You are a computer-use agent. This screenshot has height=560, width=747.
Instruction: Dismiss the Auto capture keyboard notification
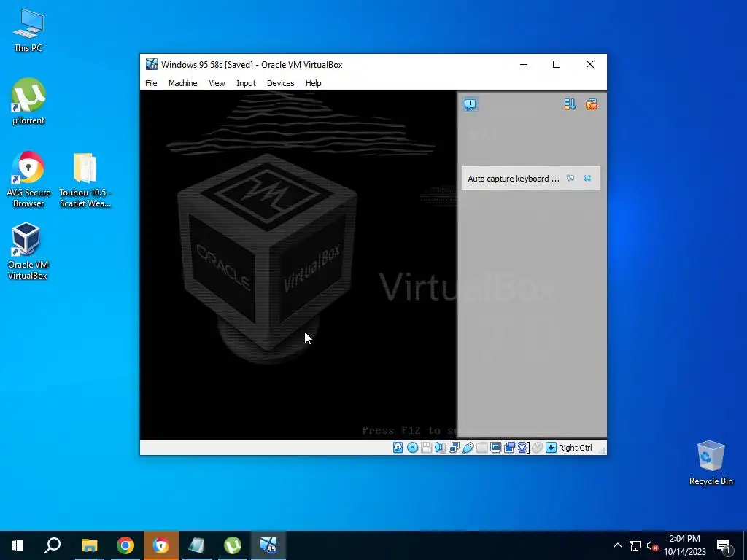pyautogui.click(x=587, y=178)
